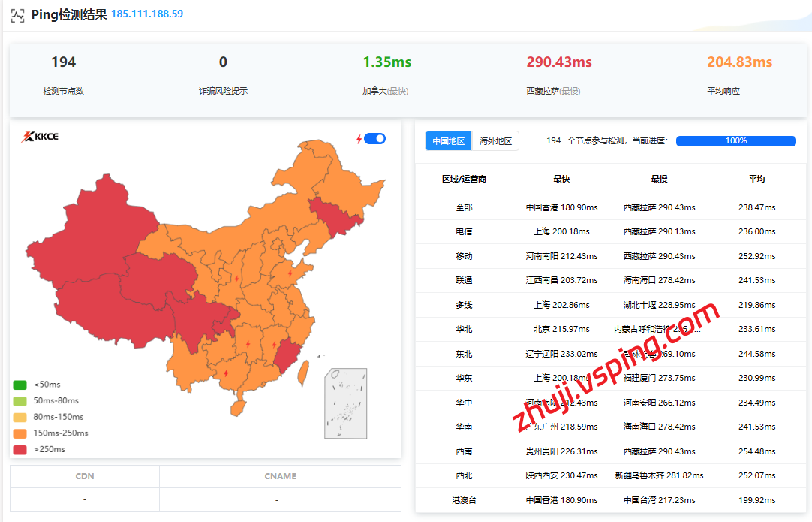The image size is (812, 522).
Task: Select the 中国地区 tab
Action: (x=449, y=141)
